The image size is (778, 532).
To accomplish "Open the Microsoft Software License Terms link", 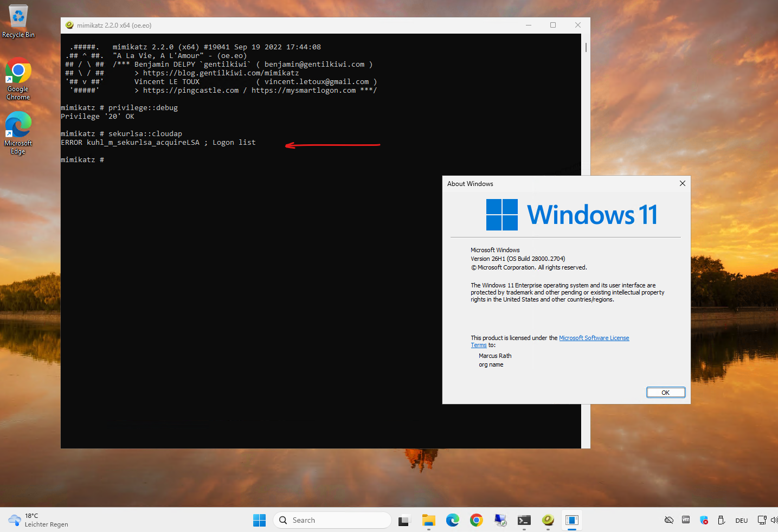I will coord(550,341).
